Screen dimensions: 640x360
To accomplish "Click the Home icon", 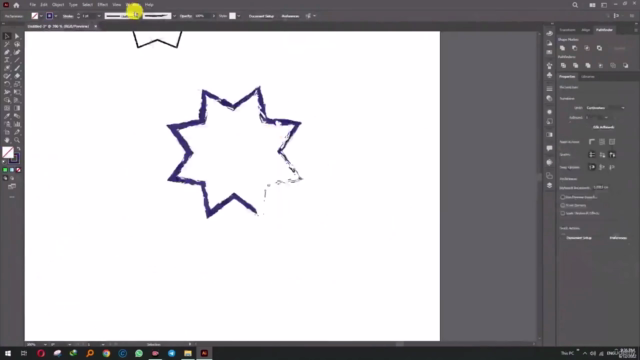I will coord(16,5).
